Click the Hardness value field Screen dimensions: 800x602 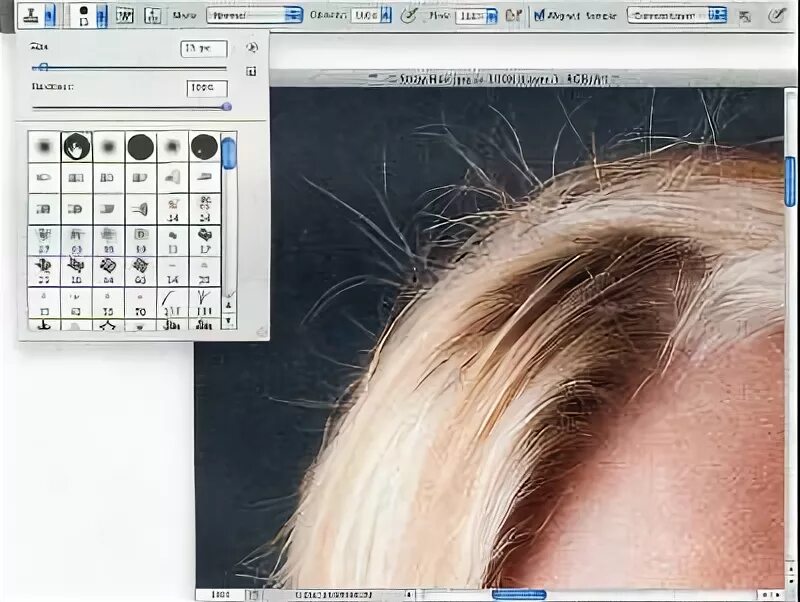tap(207, 88)
